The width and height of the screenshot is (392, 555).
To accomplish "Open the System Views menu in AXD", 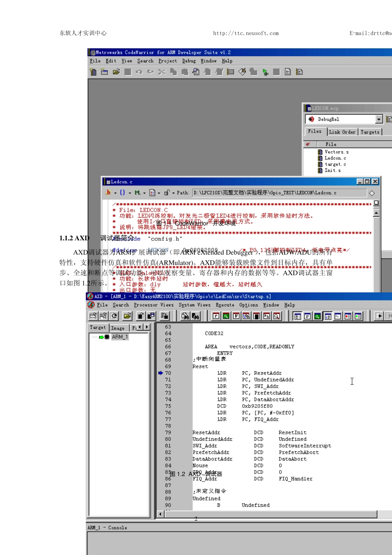I will [x=194, y=305].
